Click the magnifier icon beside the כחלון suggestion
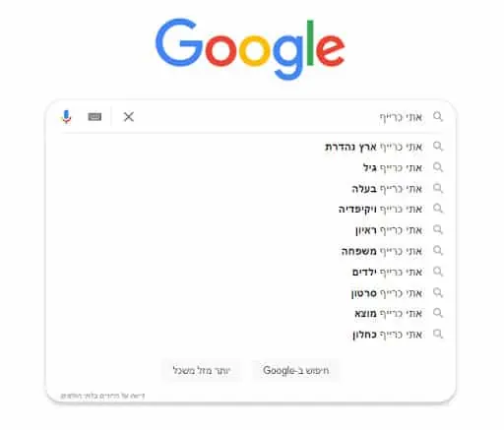The height and width of the screenshot is (430, 504). (x=438, y=335)
